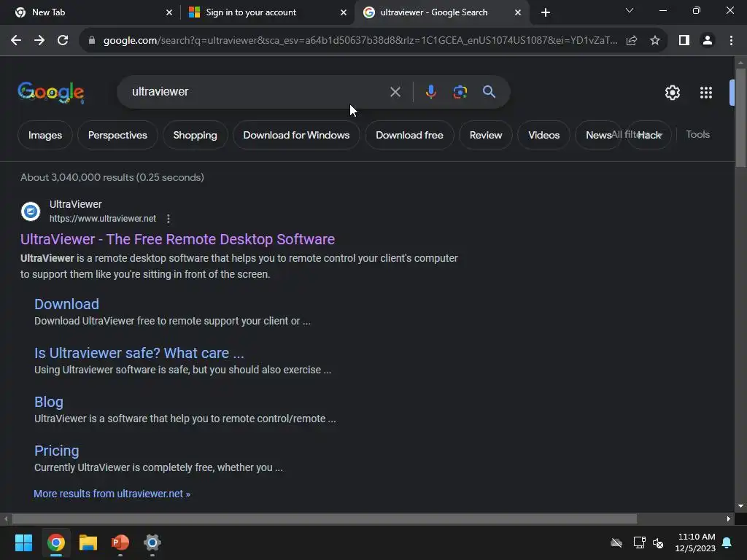Open Chrome side panel

point(684,41)
